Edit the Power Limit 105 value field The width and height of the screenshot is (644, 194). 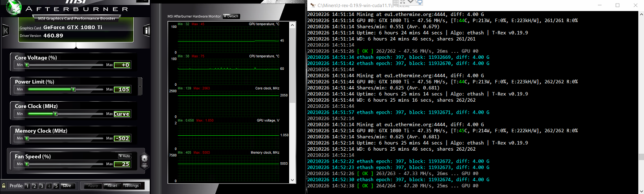pos(122,89)
